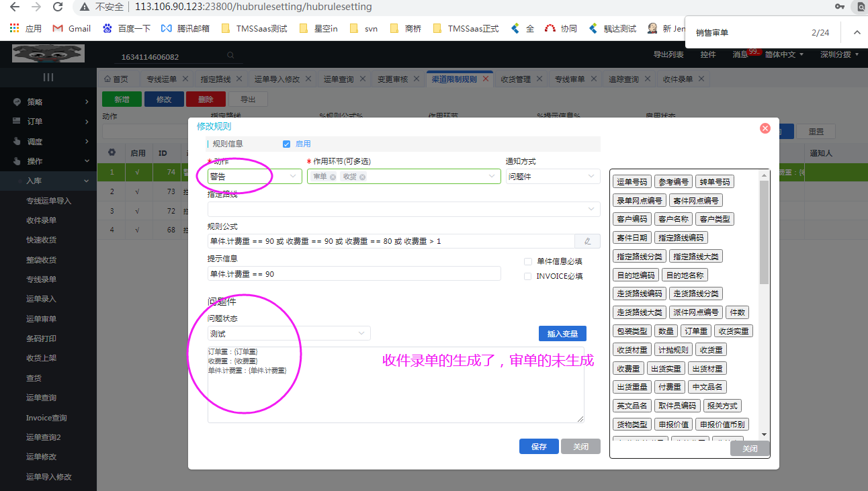Open the 指定路线 dropdown in the dialog
The width and height of the screenshot is (868, 491).
pyautogui.click(x=404, y=209)
